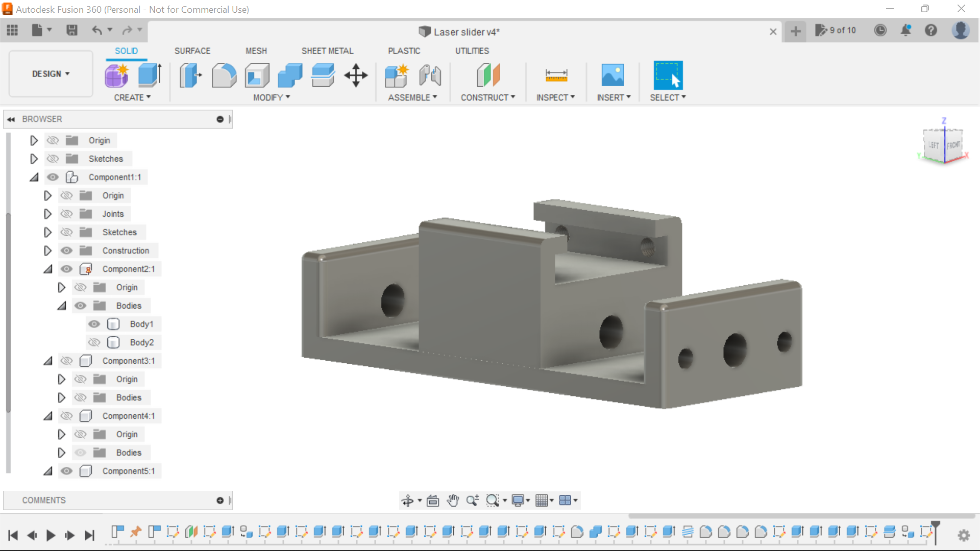980x551 pixels.
Task: Expand the Construction folder node
Action: pos(47,251)
